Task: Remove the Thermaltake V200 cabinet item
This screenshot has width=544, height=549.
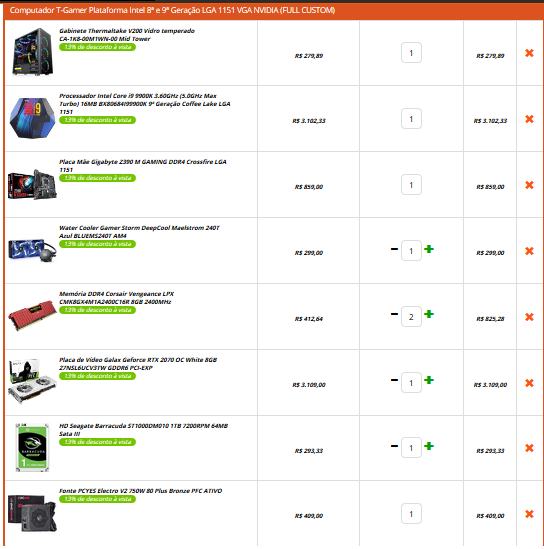Action: (x=529, y=53)
